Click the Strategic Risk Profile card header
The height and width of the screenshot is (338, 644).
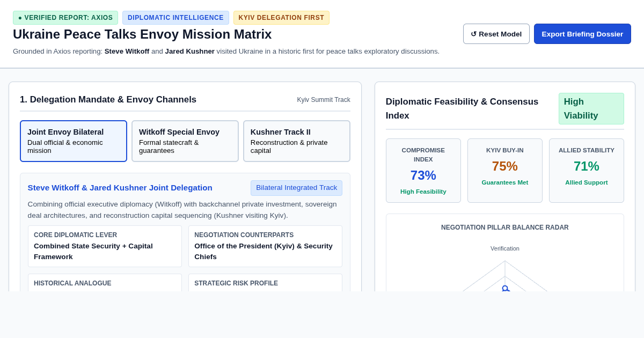pyautogui.click(x=236, y=283)
